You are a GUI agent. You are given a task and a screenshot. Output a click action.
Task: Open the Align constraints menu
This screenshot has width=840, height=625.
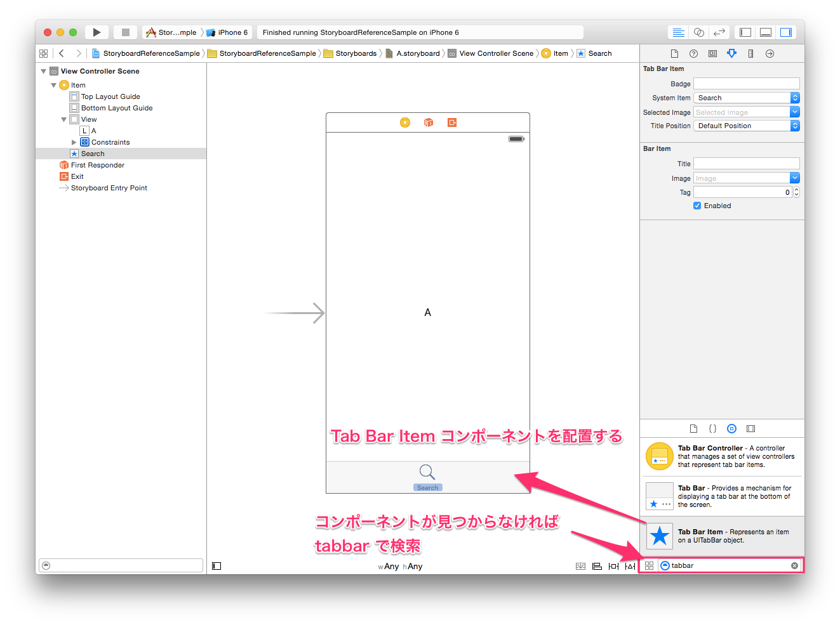click(597, 566)
